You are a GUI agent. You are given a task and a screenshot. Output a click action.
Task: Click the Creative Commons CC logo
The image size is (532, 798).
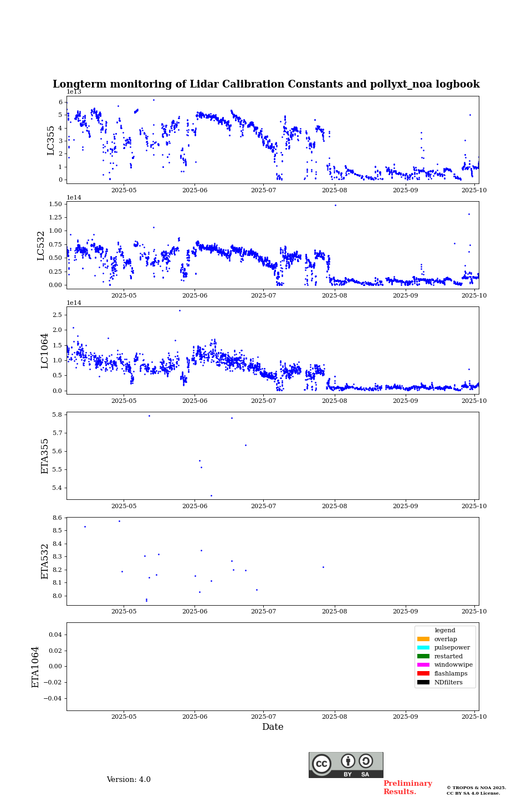(321, 764)
